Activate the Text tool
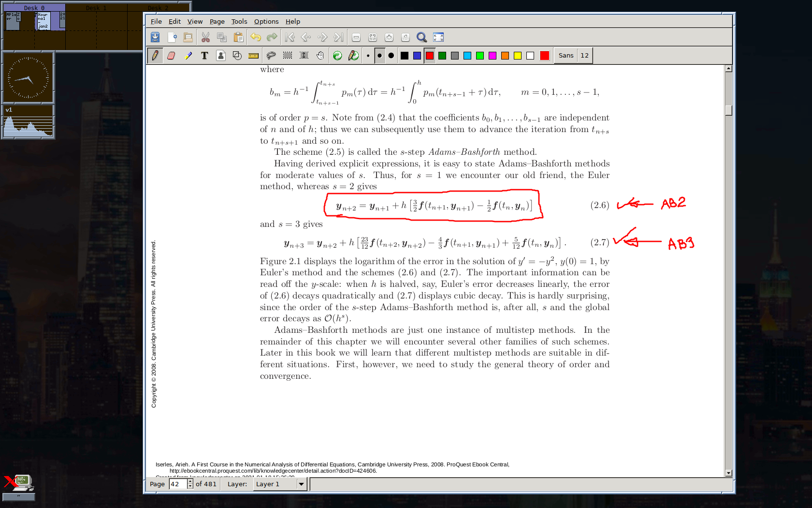Image resolution: width=812 pixels, height=508 pixels. pyautogui.click(x=204, y=56)
